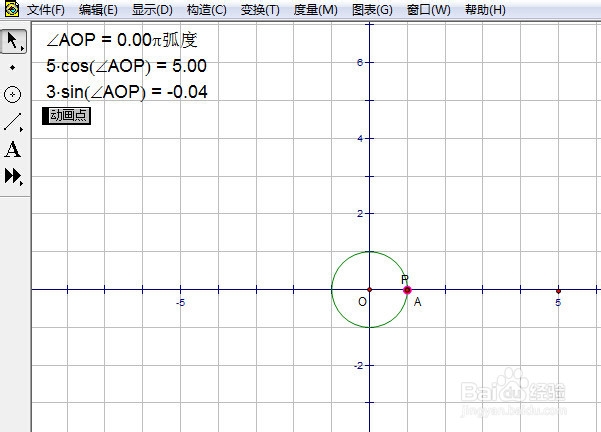Viewport: 601px width, 432px height.
Task: Open the 显示(D) menu
Action: point(152,10)
